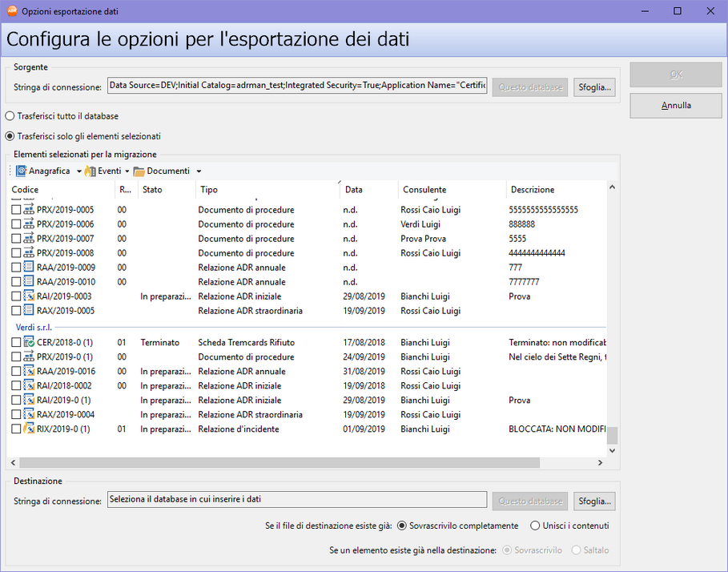This screenshot has width=728, height=572.
Task: Tick the checkbox for PRX/2019-0006
Action: point(16,224)
